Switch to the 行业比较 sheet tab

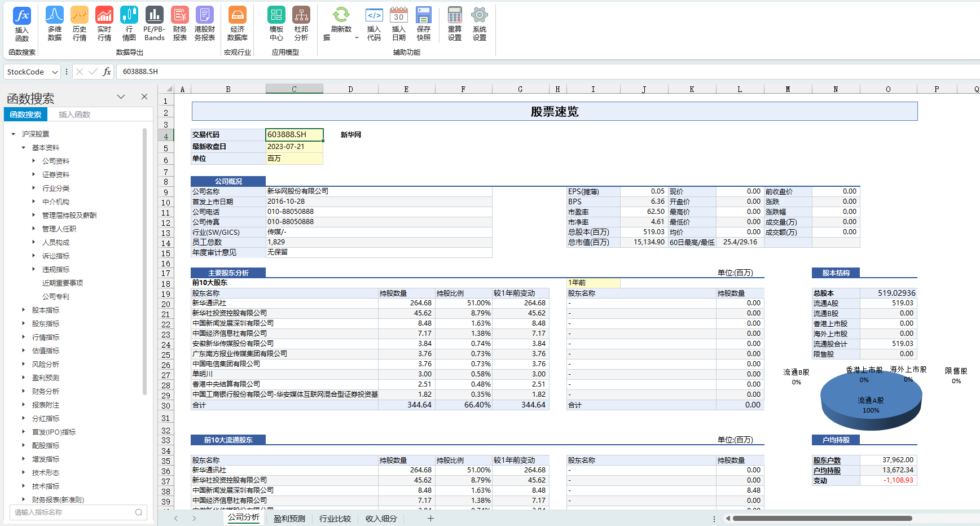click(x=335, y=519)
